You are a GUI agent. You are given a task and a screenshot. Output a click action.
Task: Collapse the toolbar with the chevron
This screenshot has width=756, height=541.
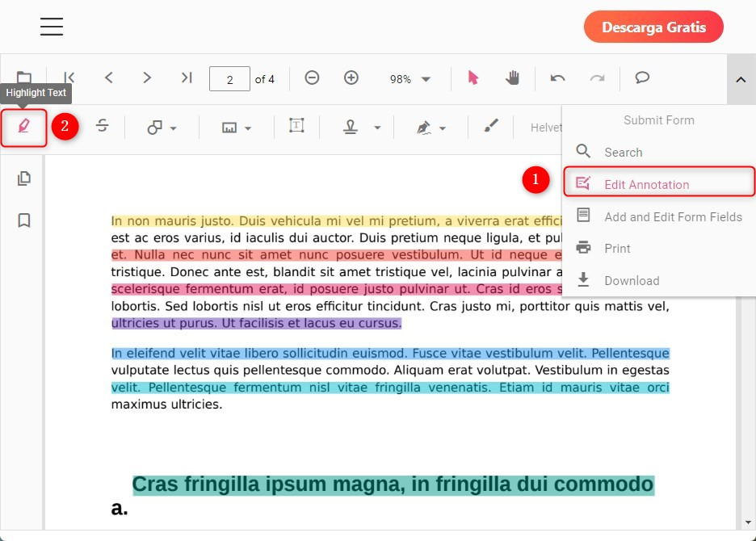[x=741, y=80]
